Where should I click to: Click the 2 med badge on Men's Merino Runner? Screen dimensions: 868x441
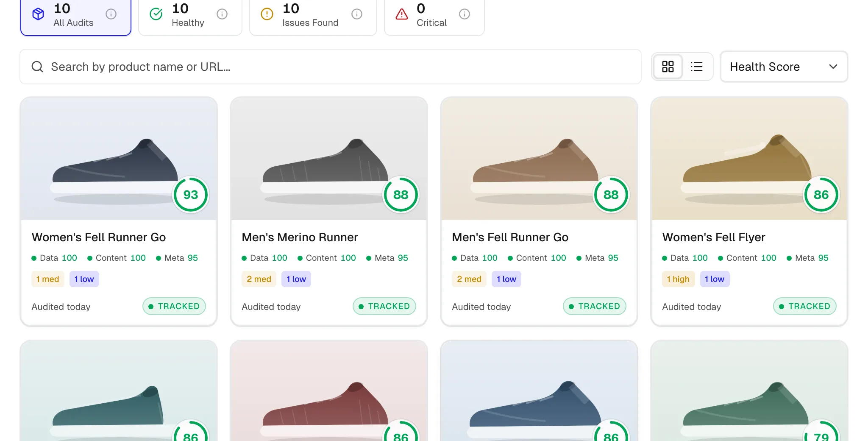click(x=259, y=279)
